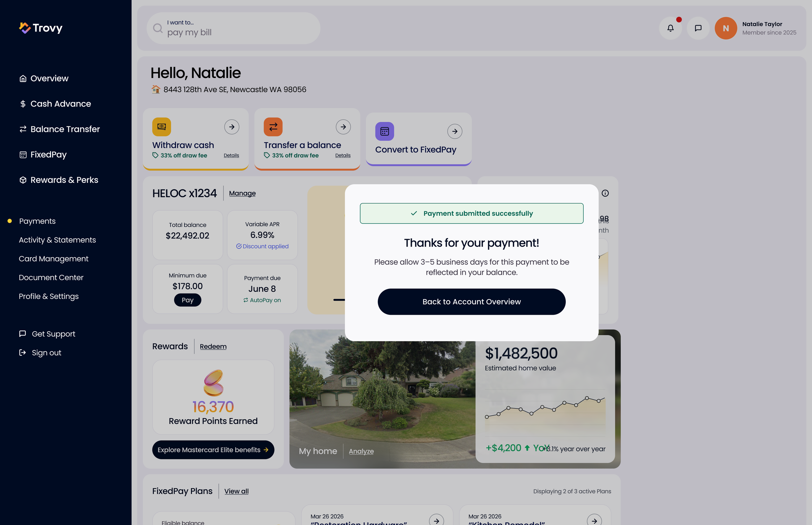Click the success checkmark icon
Viewport: 812px width, 525px height.
414,213
